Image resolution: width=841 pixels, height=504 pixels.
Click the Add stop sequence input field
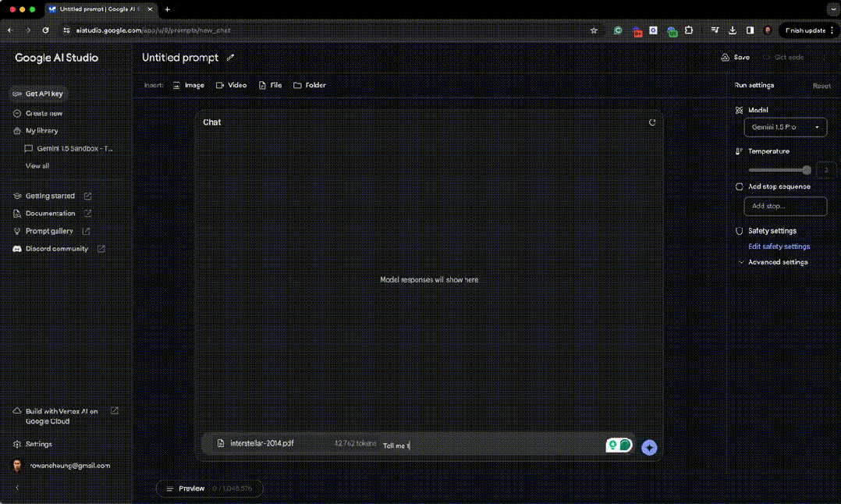[x=785, y=206]
